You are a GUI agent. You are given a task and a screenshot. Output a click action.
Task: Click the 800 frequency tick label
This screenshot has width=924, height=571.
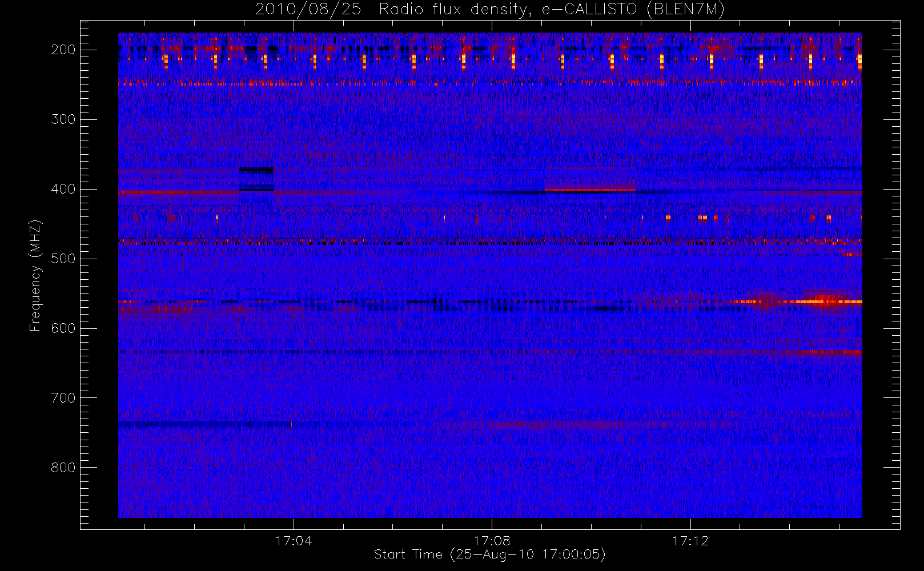click(x=63, y=468)
